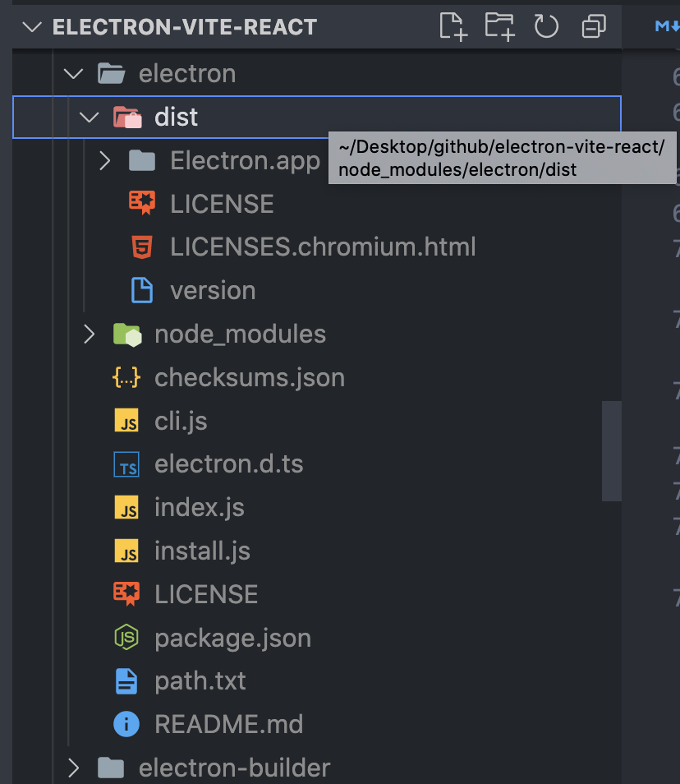680x784 pixels.
Task: Select the path.txt file
Action: [200, 680]
